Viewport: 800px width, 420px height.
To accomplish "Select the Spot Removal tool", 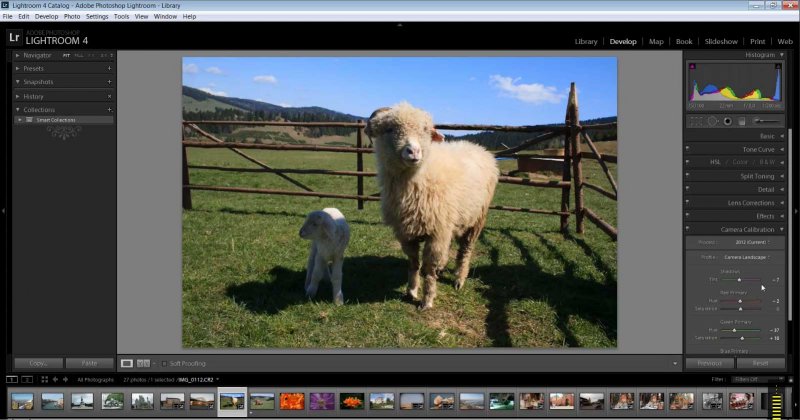I will tap(711, 121).
